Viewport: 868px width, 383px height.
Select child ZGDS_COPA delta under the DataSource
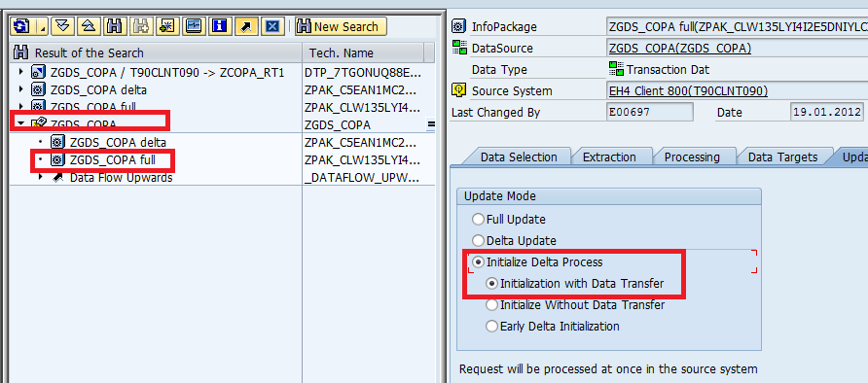(x=118, y=143)
